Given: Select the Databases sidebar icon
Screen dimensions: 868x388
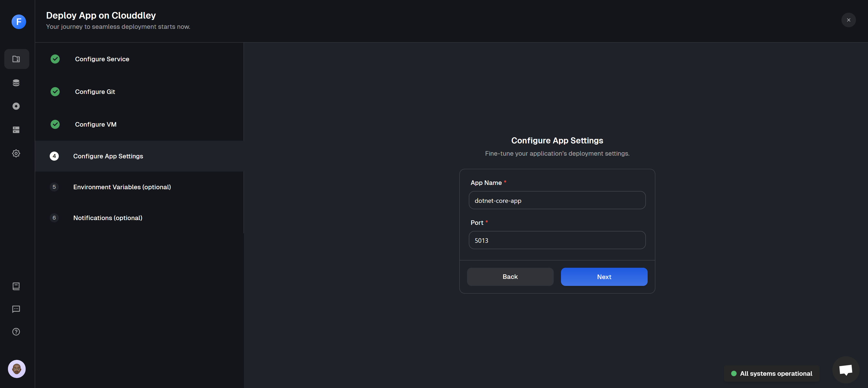Looking at the screenshot, I should click(16, 83).
